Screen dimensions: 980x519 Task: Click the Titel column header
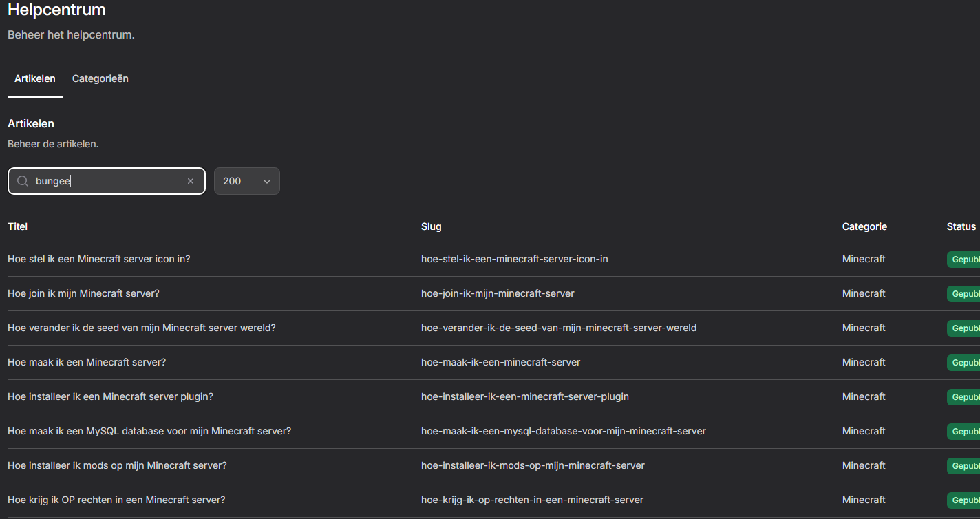17,226
